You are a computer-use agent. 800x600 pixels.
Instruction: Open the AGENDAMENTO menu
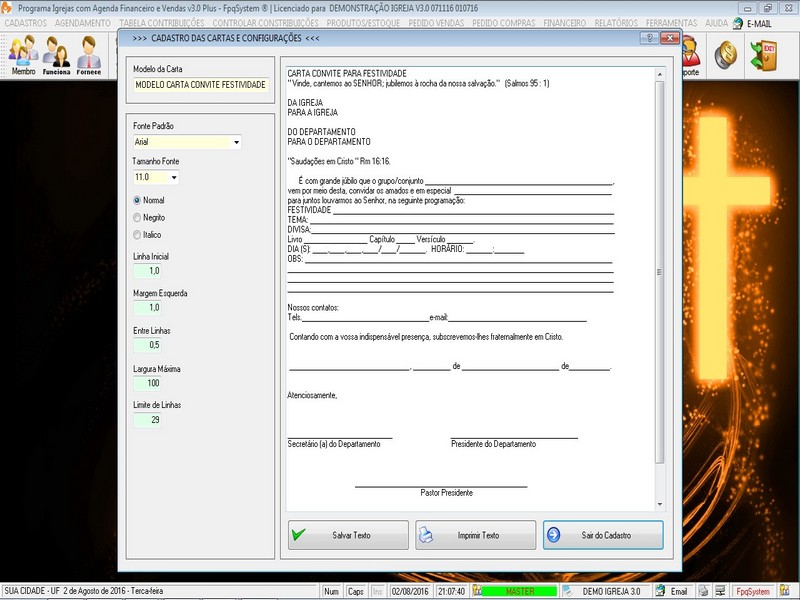coord(83,23)
